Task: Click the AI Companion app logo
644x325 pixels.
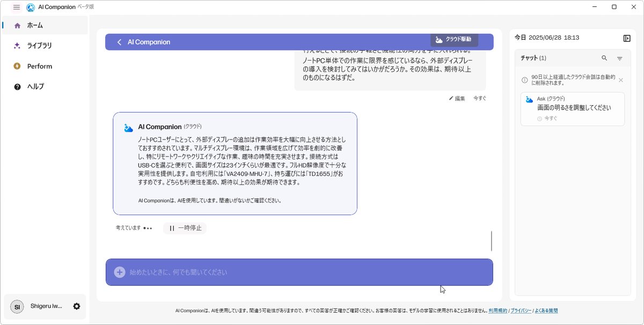Action: [31, 8]
